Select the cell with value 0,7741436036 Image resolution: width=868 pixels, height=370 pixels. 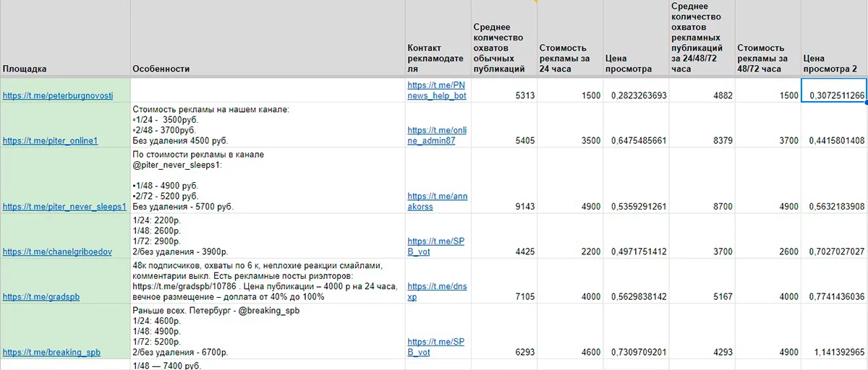click(x=834, y=281)
